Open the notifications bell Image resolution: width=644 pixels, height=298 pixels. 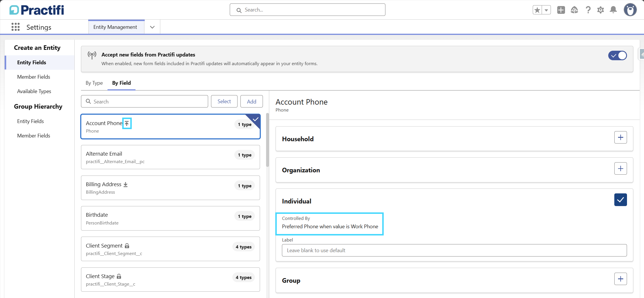pos(613,10)
